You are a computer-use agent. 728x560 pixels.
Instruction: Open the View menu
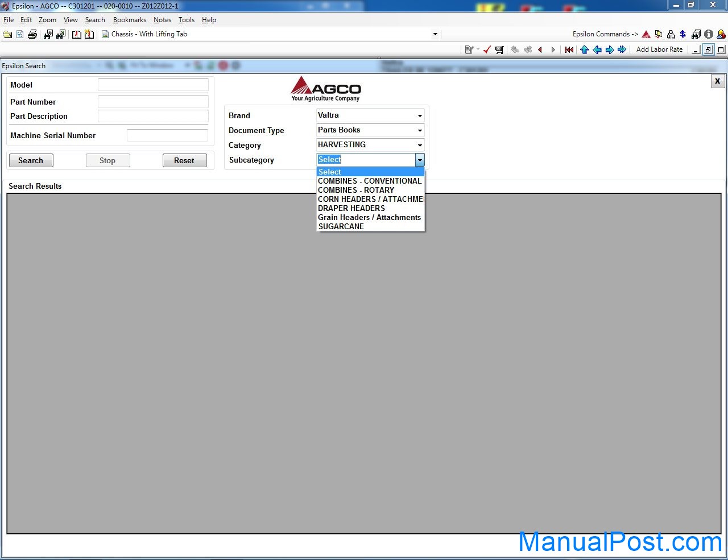click(x=71, y=20)
